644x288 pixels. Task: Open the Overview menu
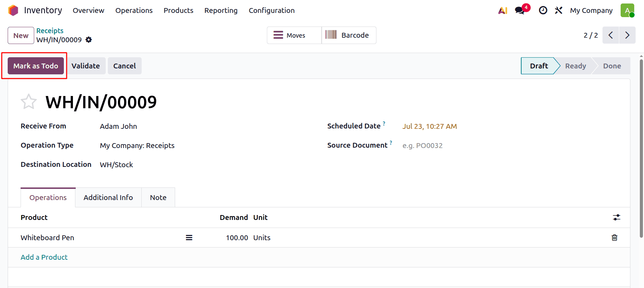pyautogui.click(x=89, y=10)
